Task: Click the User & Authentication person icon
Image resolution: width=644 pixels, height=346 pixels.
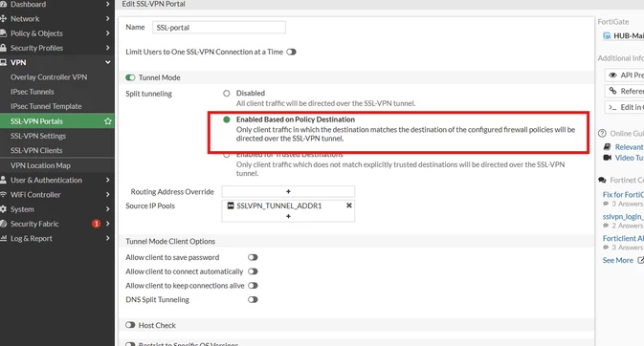Action: (3, 180)
